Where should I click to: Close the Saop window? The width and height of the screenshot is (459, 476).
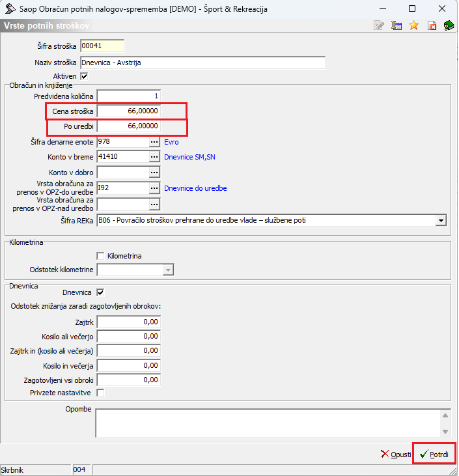click(x=442, y=8)
